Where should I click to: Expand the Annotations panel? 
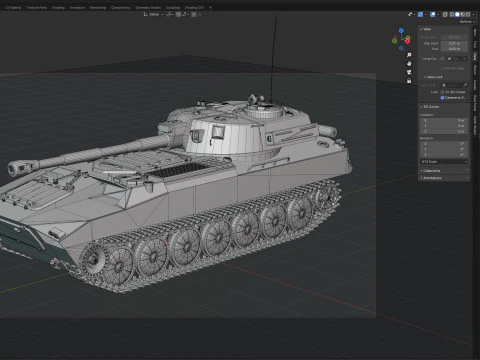431,178
